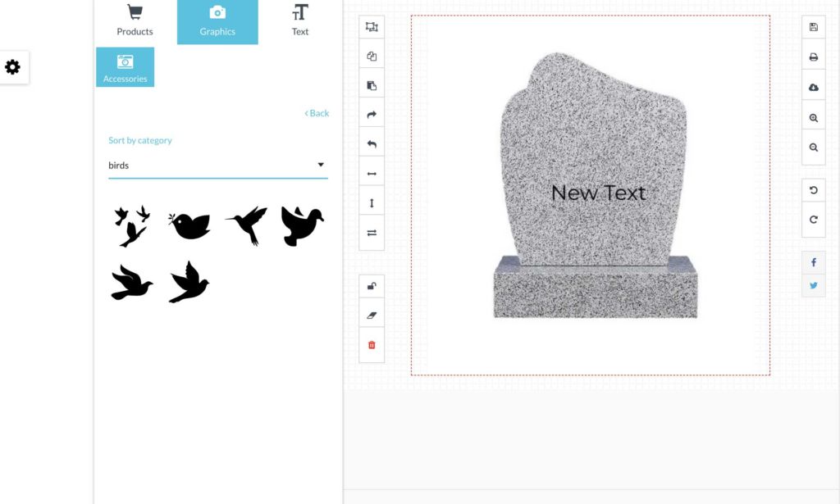Click the cloud download icon
This screenshot has height=504, width=840.
coord(813,88)
